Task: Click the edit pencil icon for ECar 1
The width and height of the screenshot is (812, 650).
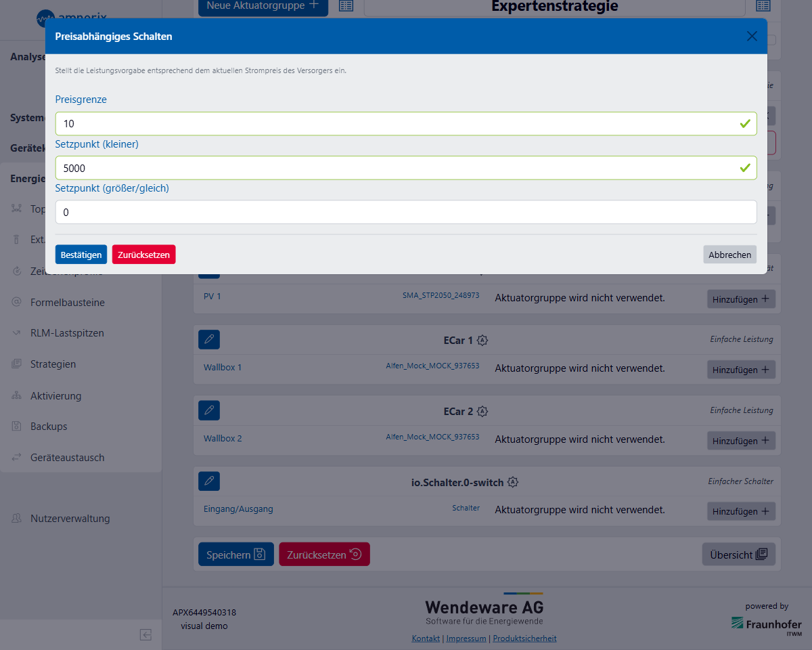Action: point(209,339)
